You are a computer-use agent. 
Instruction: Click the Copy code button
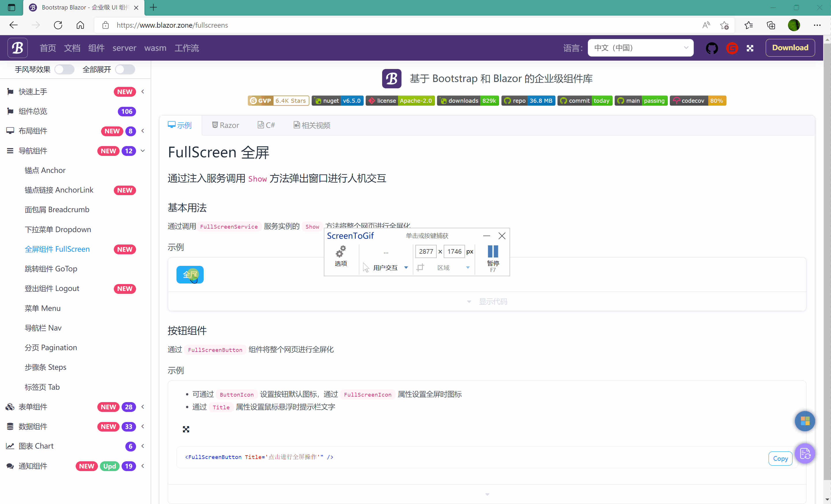[780, 458]
